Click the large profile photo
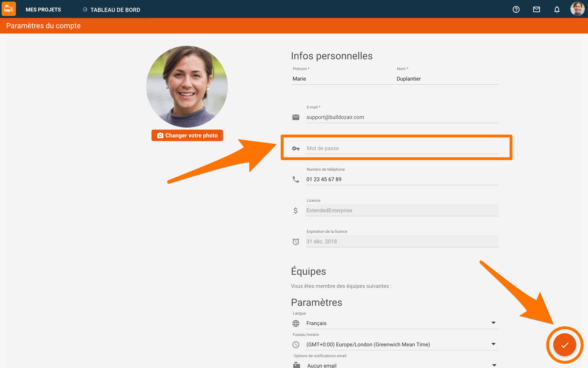Image resolution: width=588 pixels, height=368 pixels. 187,86
